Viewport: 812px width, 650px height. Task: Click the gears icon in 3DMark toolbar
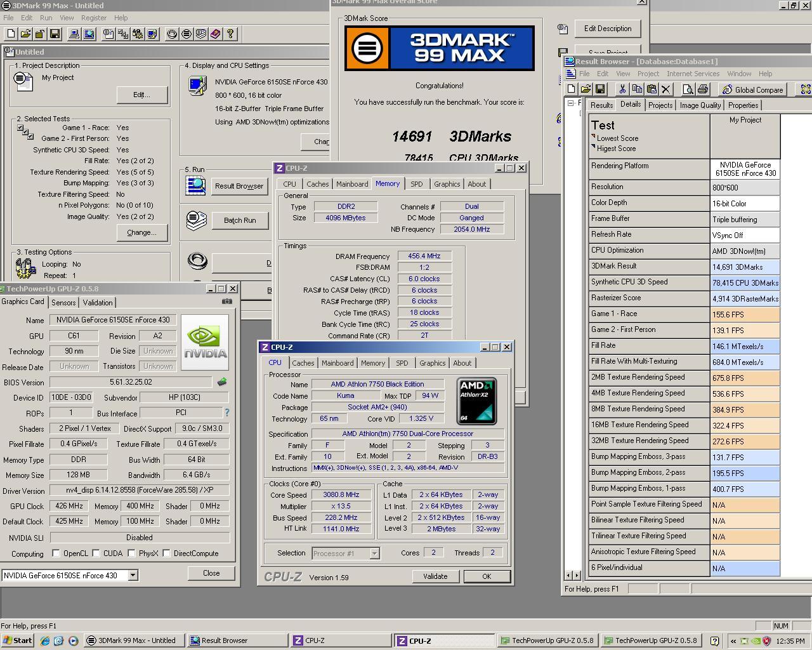(138, 34)
